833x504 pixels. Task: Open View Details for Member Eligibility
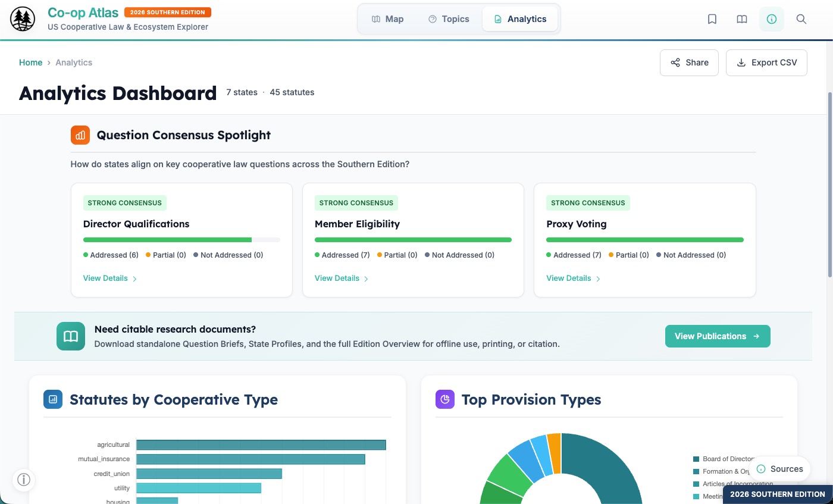[x=342, y=278]
